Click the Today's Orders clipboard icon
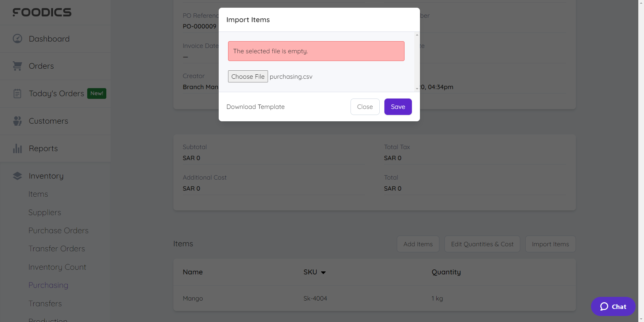Viewport: 644px width, 322px height. click(17, 93)
